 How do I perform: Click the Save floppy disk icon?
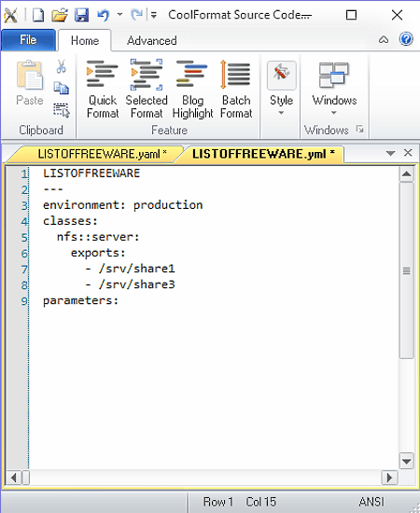point(81,15)
